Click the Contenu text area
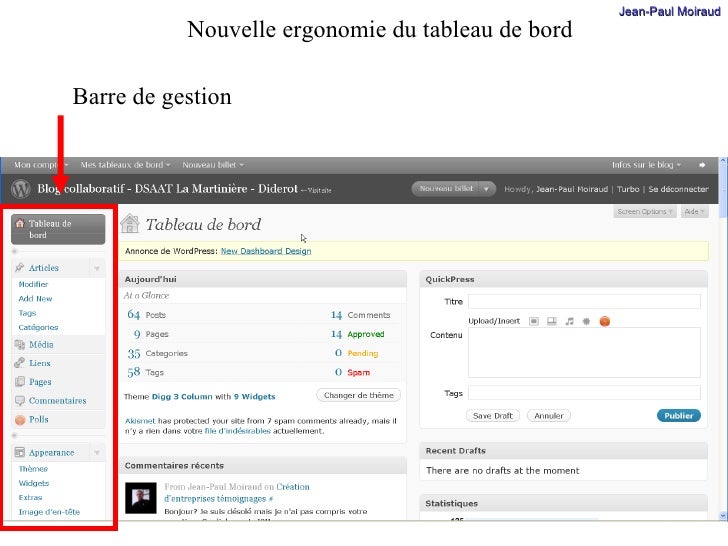This screenshot has height=546, width=728. tap(584, 352)
